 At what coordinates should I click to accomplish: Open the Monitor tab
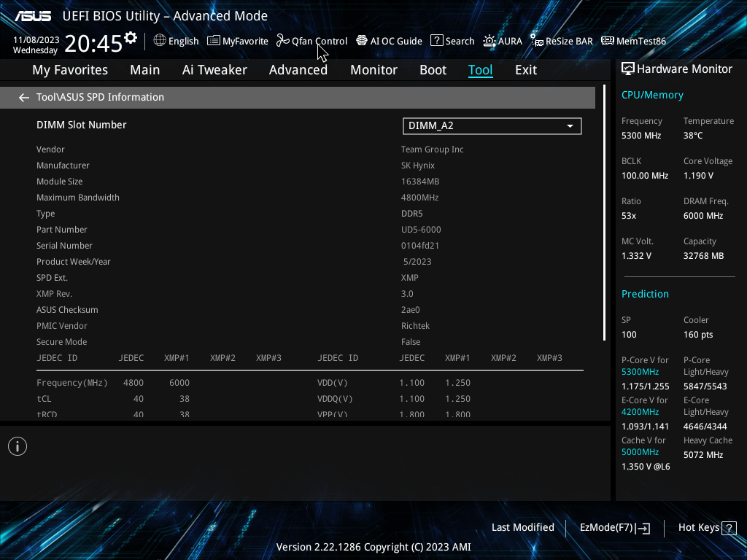tap(373, 70)
